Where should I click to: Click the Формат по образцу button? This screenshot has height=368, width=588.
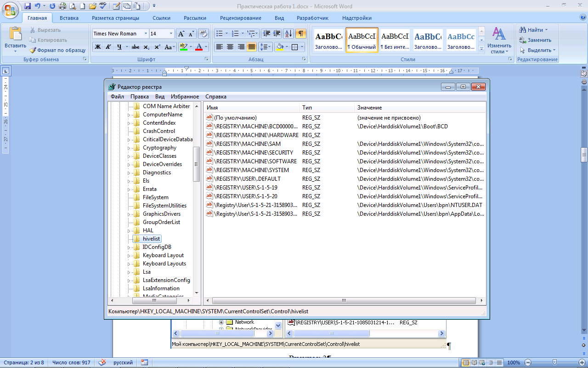[x=57, y=50]
